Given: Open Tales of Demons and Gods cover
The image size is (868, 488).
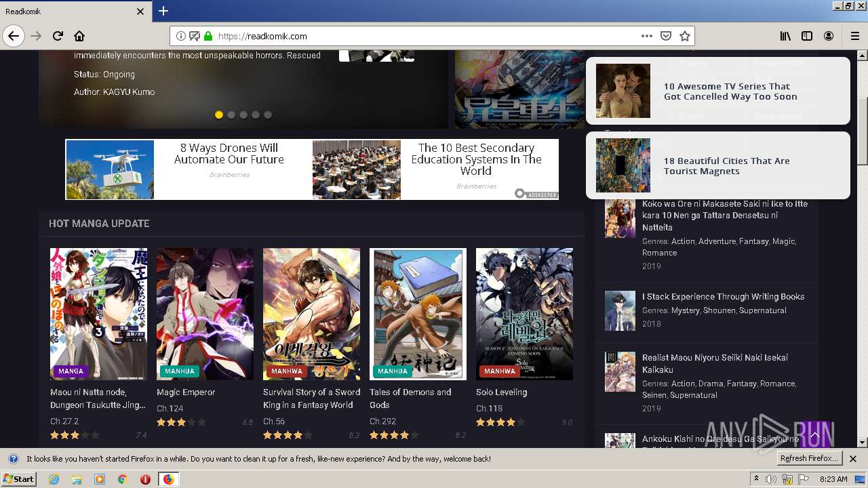Looking at the screenshot, I should click(418, 314).
